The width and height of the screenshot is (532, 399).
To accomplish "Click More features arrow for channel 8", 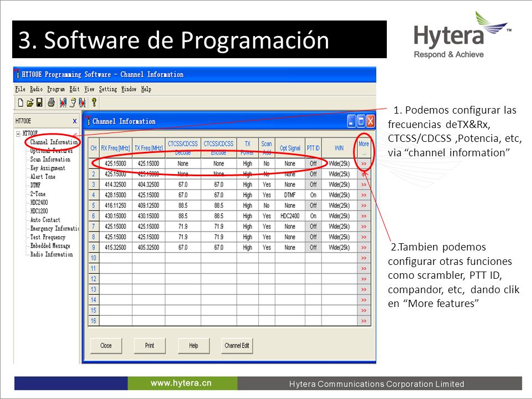I will pyautogui.click(x=364, y=237).
